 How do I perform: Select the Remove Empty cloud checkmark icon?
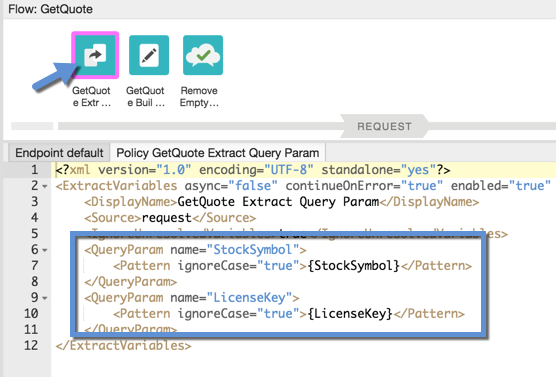click(x=203, y=55)
